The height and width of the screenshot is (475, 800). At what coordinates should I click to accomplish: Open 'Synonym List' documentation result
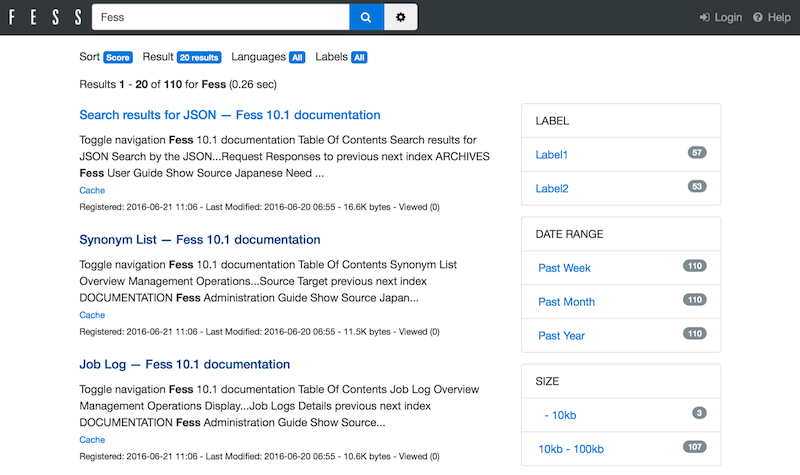tap(199, 240)
